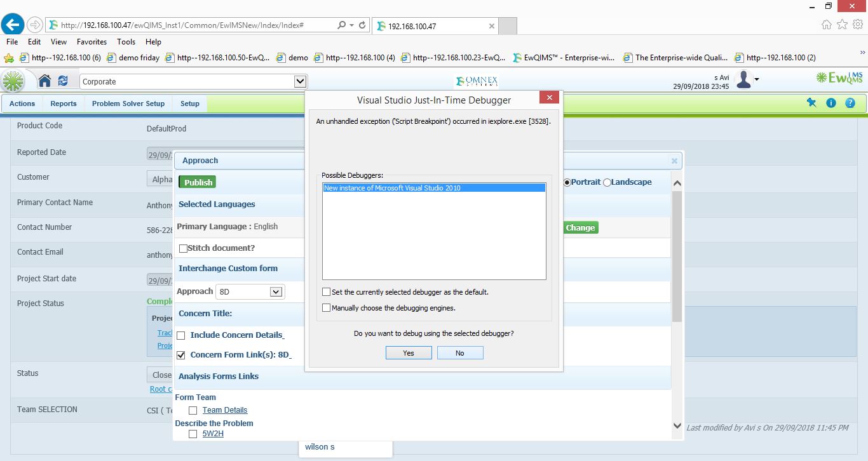Go back with the browser back arrow

tap(13, 25)
